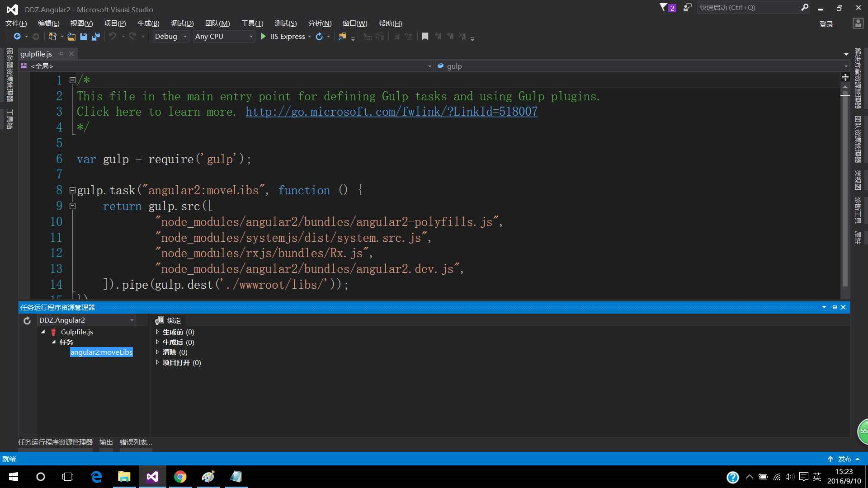Image resolution: width=868 pixels, height=488 pixels.
Task: Click the Save All double-disk icon
Action: [95, 37]
